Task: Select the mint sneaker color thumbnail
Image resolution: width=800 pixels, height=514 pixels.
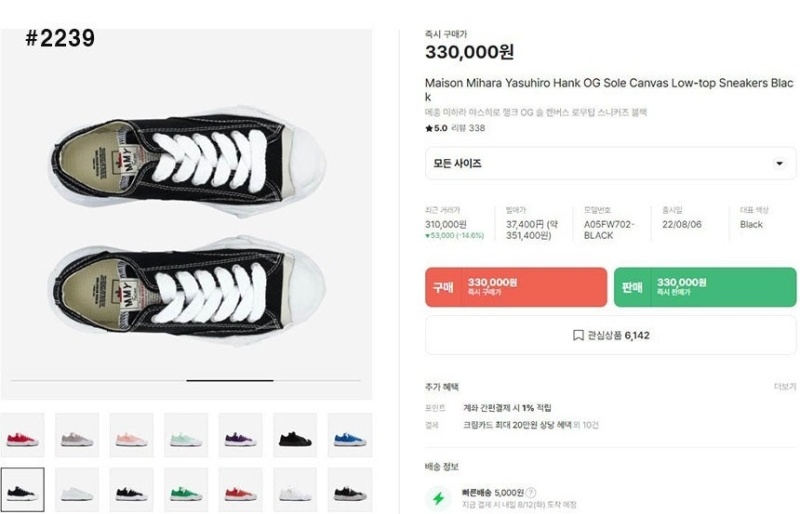Action: (x=186, y=436)
